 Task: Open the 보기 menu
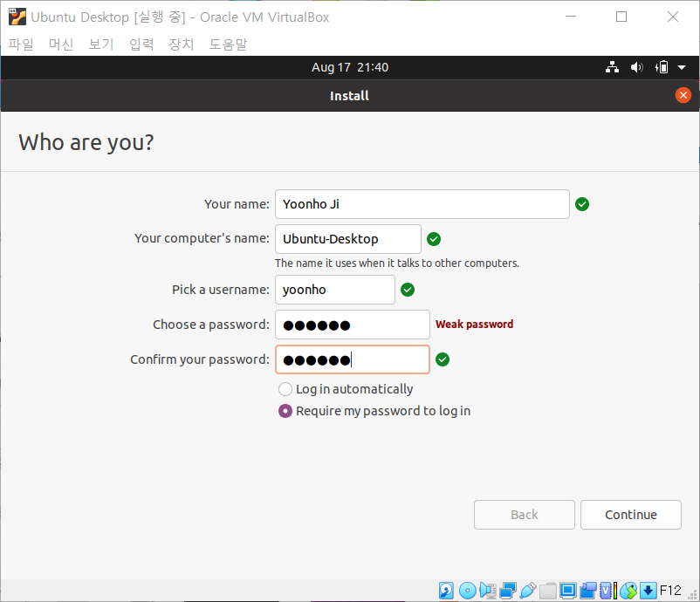[x=101, y=44]
